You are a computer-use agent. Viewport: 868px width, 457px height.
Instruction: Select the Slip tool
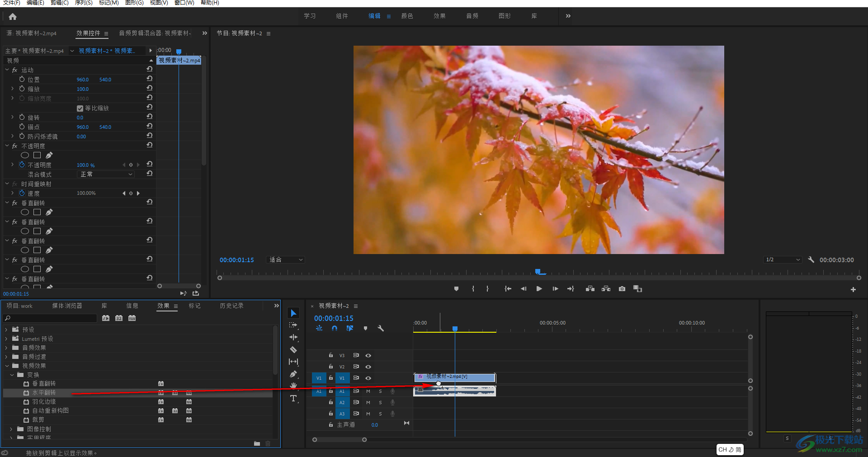click(293, 362)
